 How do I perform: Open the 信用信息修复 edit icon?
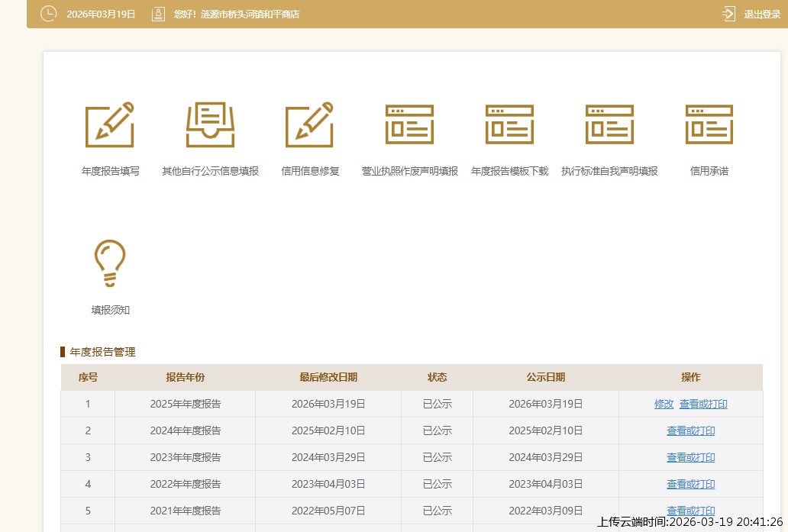click(309, 124)
